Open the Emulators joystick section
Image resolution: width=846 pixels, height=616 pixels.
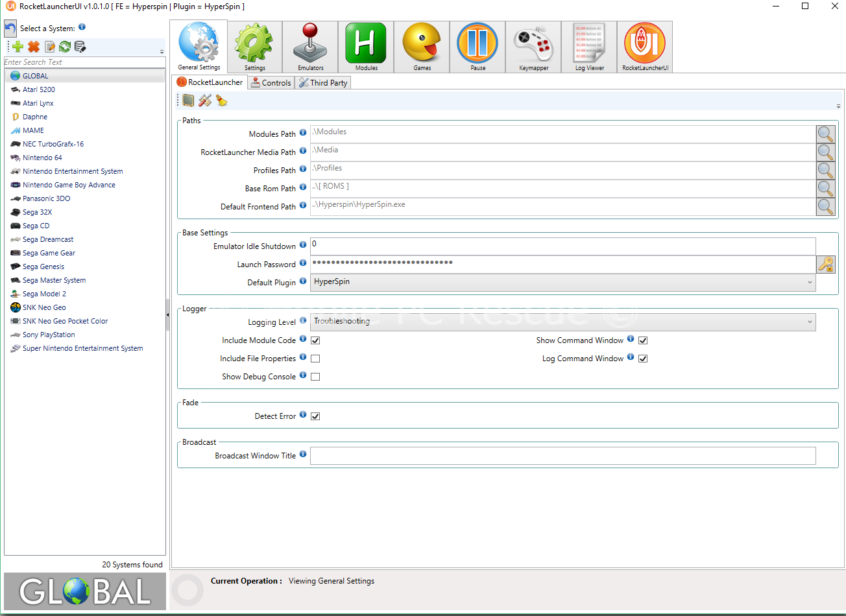[310, 47]
